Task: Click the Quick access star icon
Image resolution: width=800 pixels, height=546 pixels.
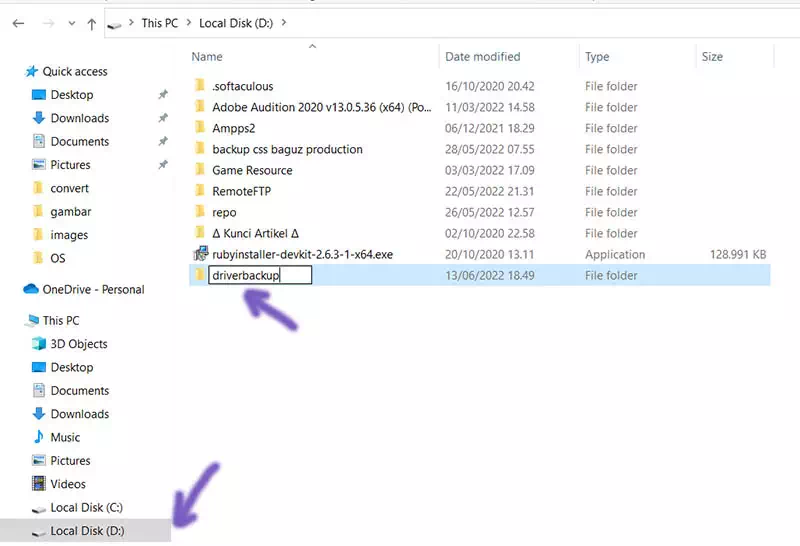Action: [32, 71]
